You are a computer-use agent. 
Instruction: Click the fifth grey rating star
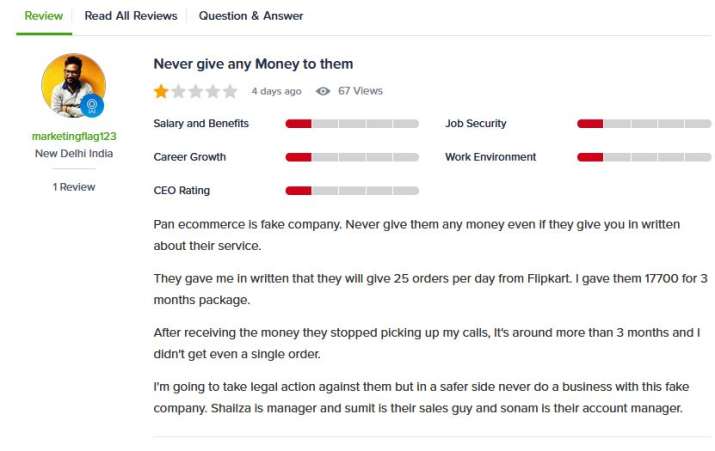point(230,91)
